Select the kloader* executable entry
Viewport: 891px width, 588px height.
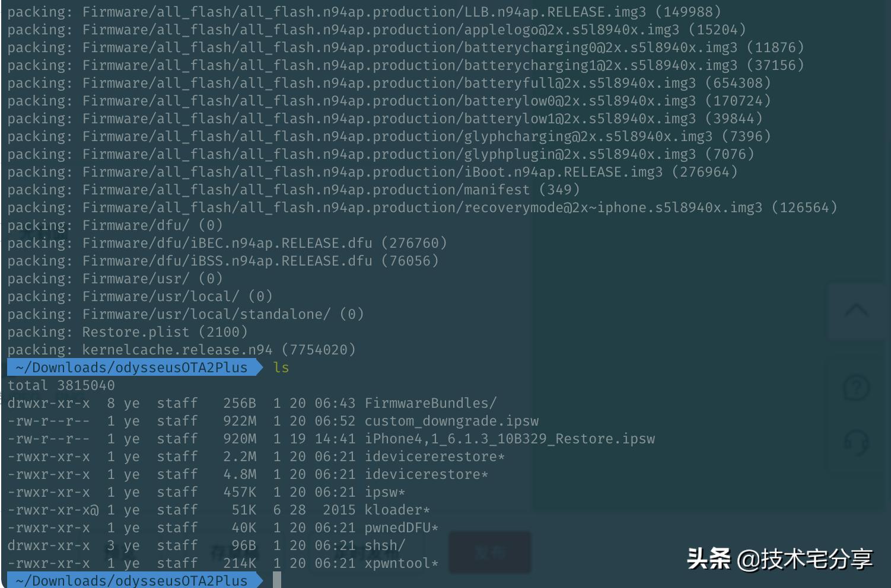click(399, 510)
